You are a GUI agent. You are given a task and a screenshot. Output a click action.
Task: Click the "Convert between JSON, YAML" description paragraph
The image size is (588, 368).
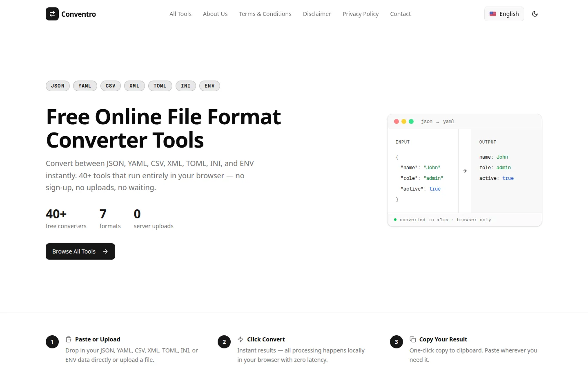(x=150, y=175)
